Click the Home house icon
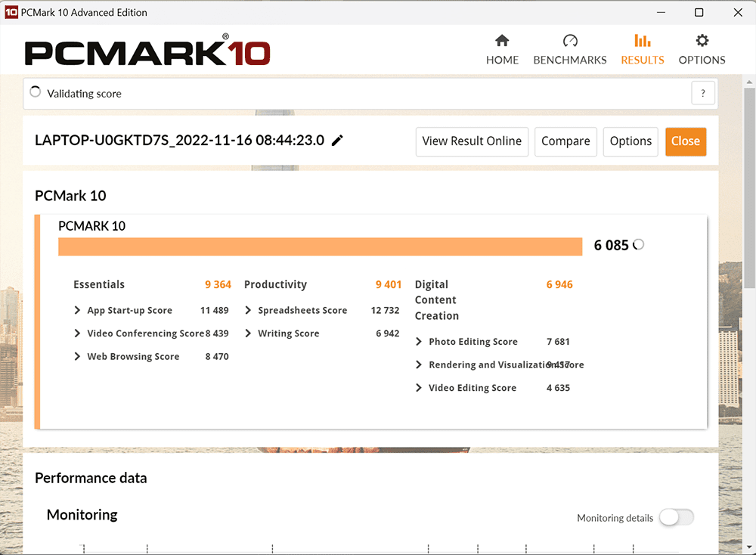Screen dimensions: 756x555 pos(502,41)
